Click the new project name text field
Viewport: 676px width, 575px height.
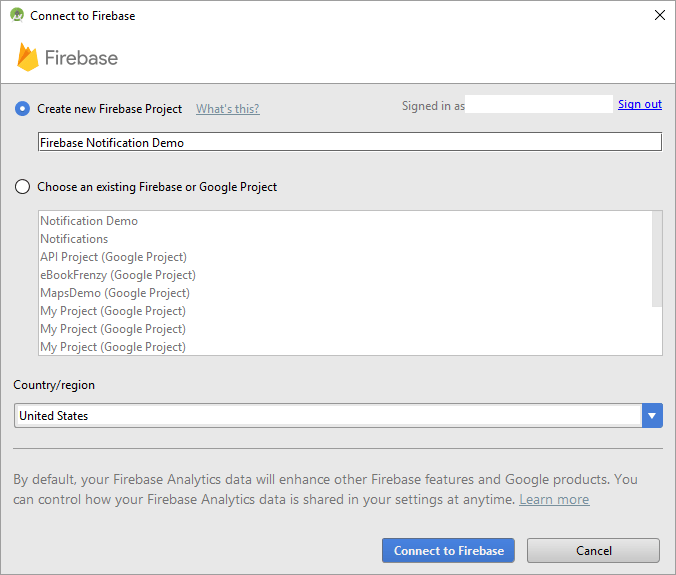(349, 142)
